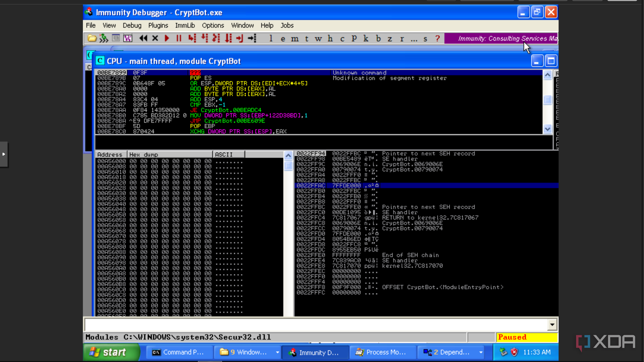This screenshot has height=362, width=644.
Task: Click the Step into icon
Action: (x=192, y=38)
